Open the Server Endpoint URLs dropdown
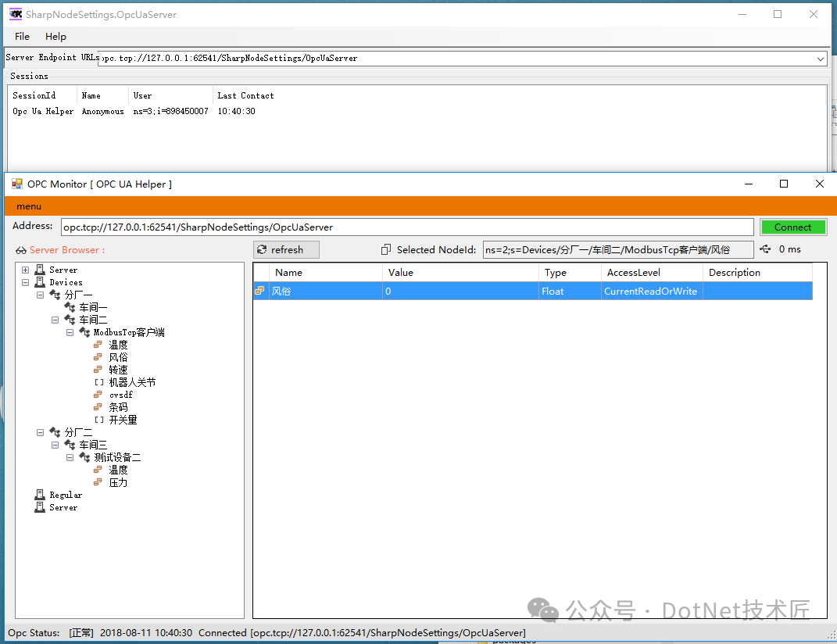 click(820, 58)
